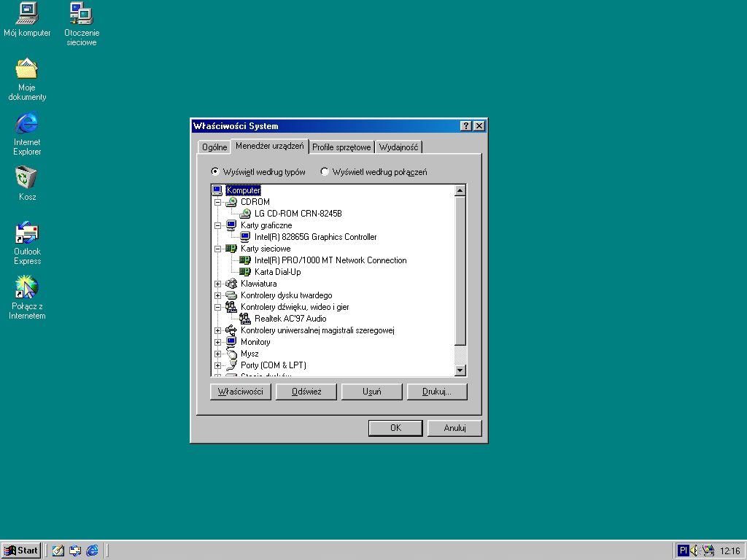Screen dimensions: 747x560
Task: Click the Karty sieciowe category icon
Action: pyautogui.click(x=231, y=249)
